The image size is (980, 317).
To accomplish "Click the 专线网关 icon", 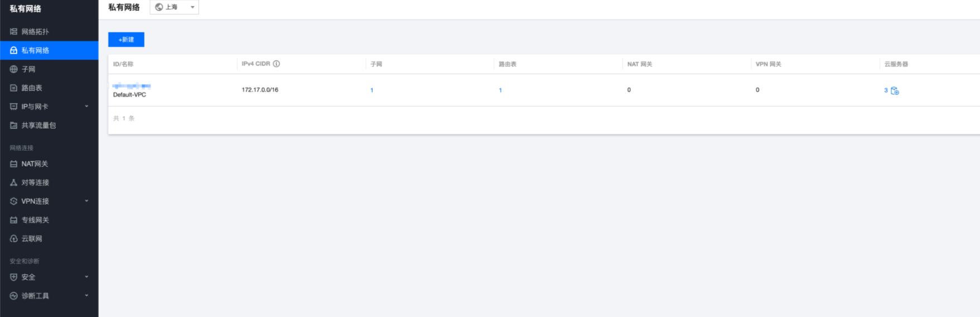I will [x=13, y=220].
